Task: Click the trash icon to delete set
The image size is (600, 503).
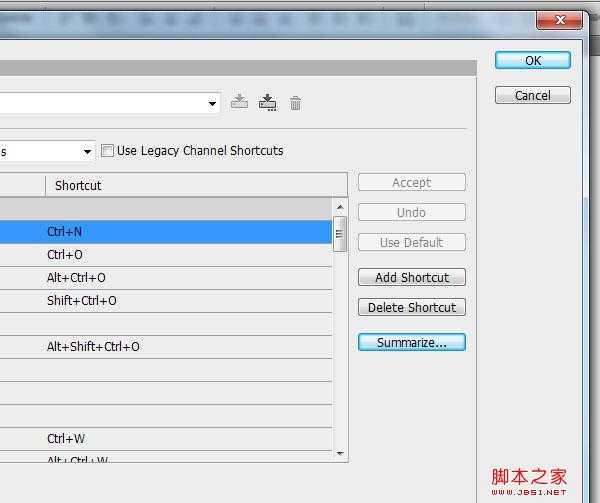Action: tap(295, 103)
